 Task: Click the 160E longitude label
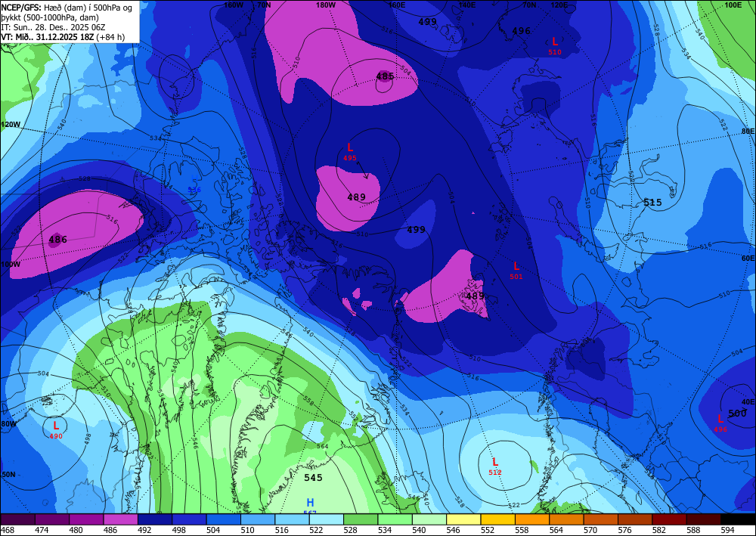point(397,5)
